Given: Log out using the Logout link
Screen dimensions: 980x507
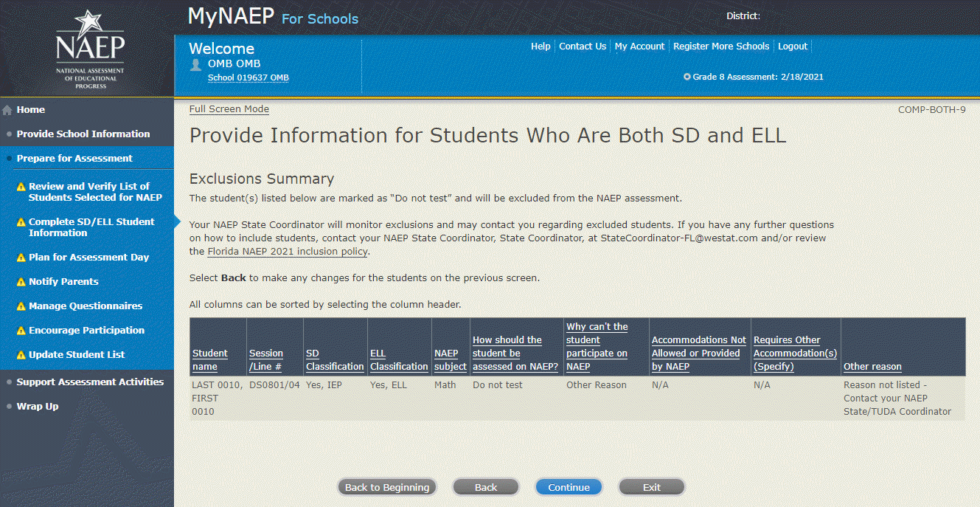Looking at the screenshot, I should click(x=793, y=46).
